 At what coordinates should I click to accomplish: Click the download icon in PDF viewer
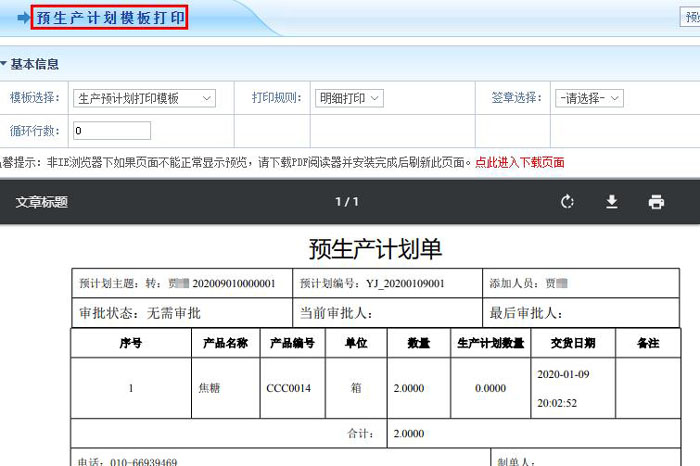[612, 202]
